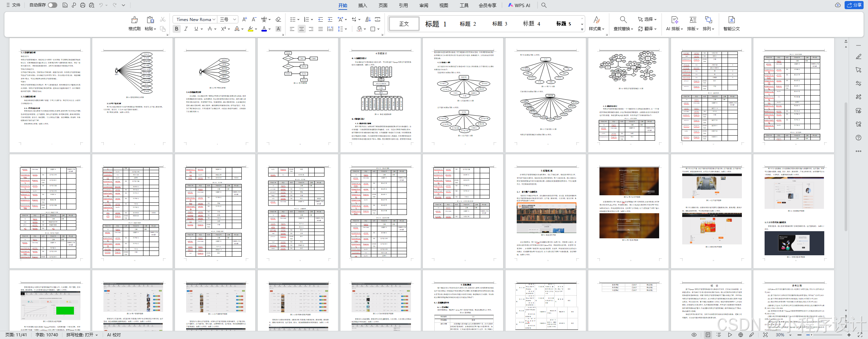868x339 pixels.
Task: Open print preview icon
Action: click(x=92, y=5)
